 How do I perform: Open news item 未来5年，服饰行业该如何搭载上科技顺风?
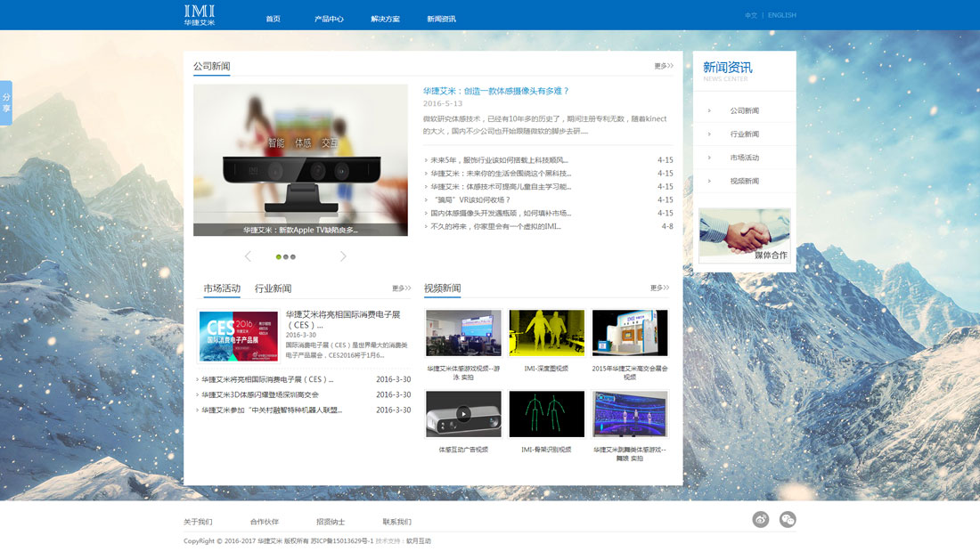[500, 160]
